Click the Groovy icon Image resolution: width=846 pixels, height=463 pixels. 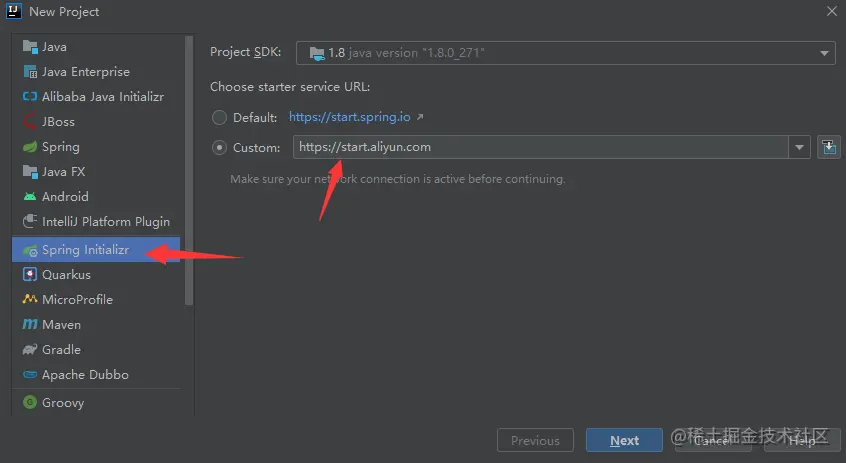[30, 403]
